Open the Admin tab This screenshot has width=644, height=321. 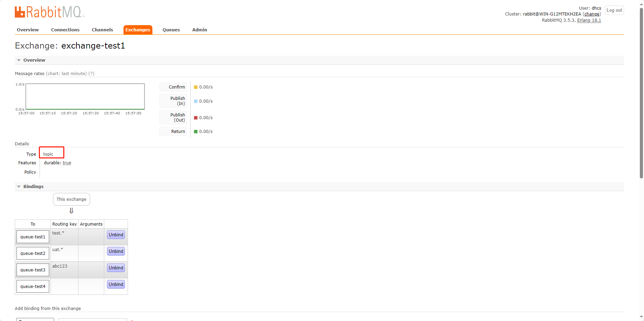click(200, 30)
